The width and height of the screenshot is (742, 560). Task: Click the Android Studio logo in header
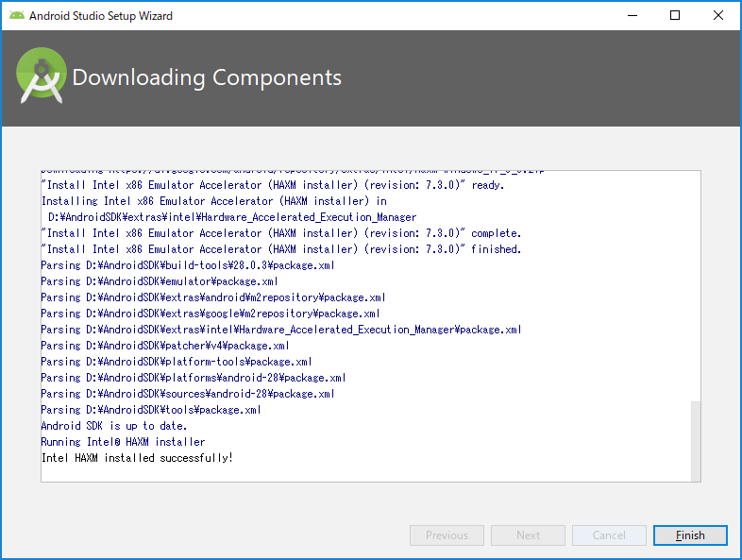point(42,76)
